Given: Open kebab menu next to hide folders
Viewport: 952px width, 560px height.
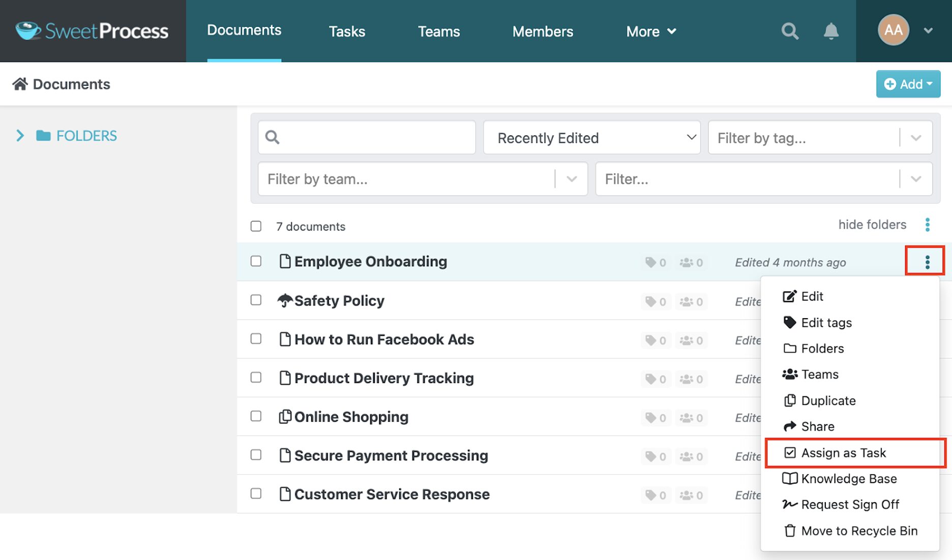Looking at the screenshot, I should coord(927,225).
